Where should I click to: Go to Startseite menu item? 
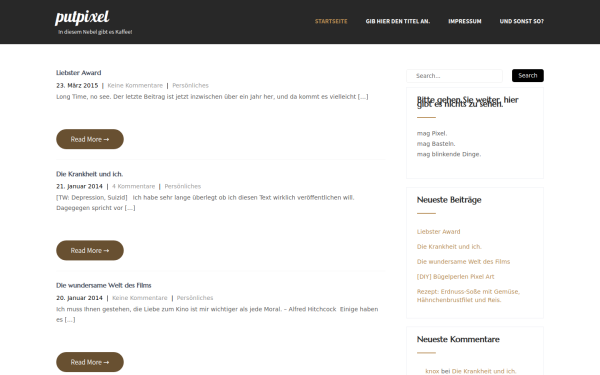tap(331, 21)
